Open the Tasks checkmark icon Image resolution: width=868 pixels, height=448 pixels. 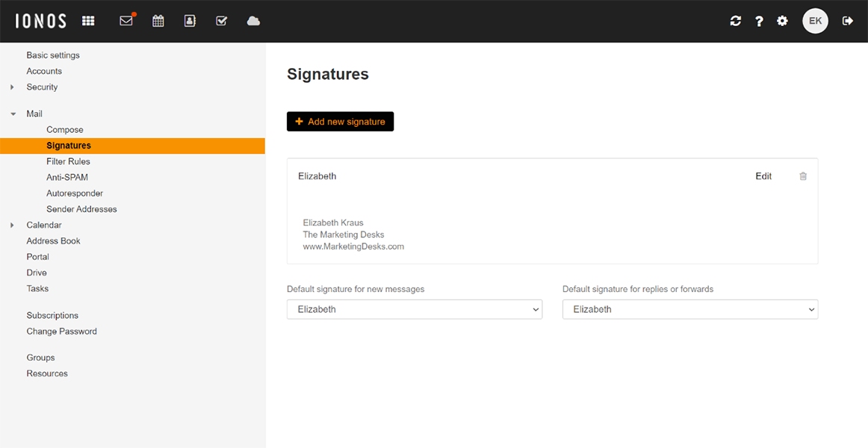point(221,21)
